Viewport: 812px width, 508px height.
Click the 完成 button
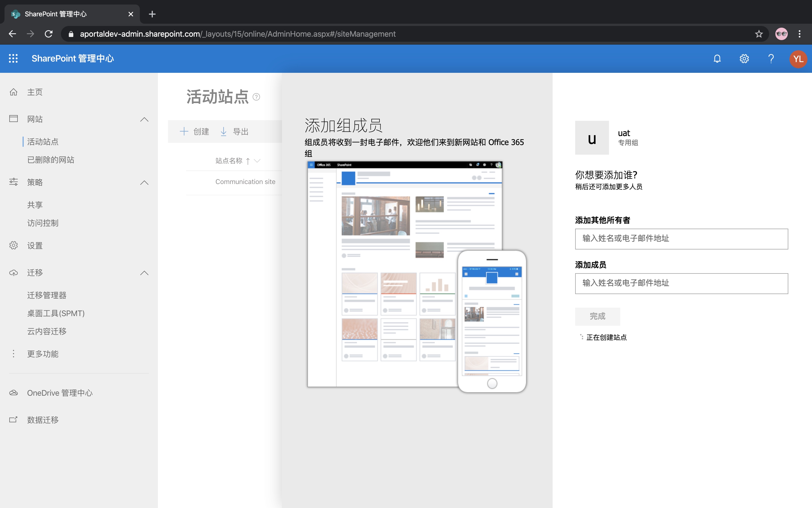[x=598, y=316]
